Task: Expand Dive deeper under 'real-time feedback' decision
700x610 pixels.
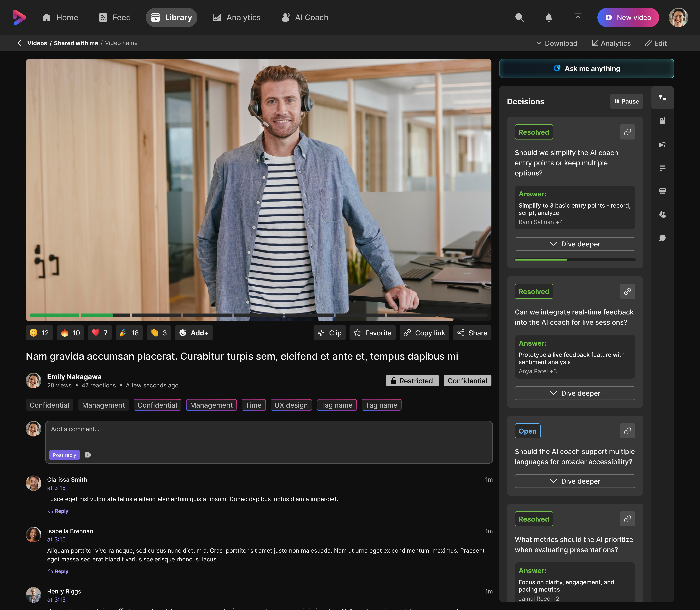Action: pos(575,393)
